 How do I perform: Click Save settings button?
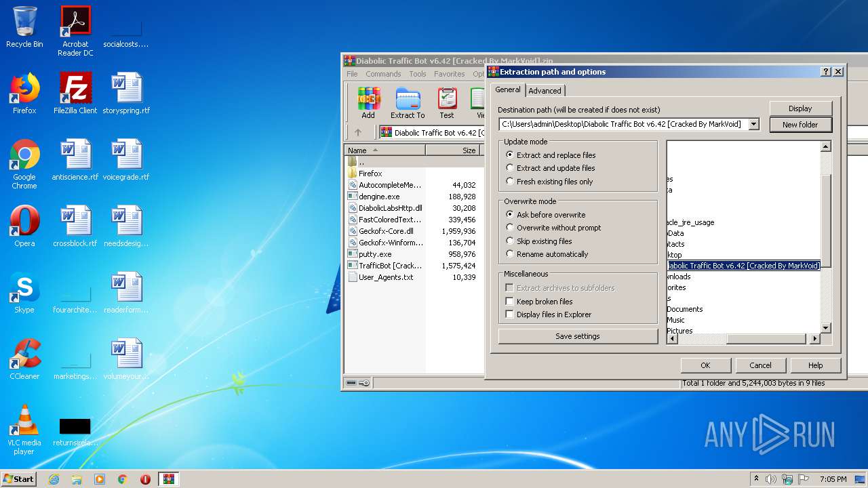(x=578, y=336)
